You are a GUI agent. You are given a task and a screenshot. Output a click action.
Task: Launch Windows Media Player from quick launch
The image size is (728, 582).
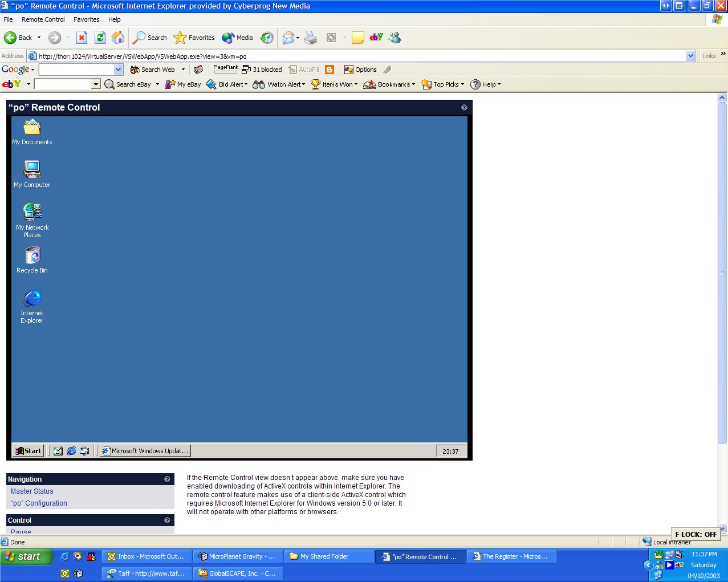pos(78,556)
